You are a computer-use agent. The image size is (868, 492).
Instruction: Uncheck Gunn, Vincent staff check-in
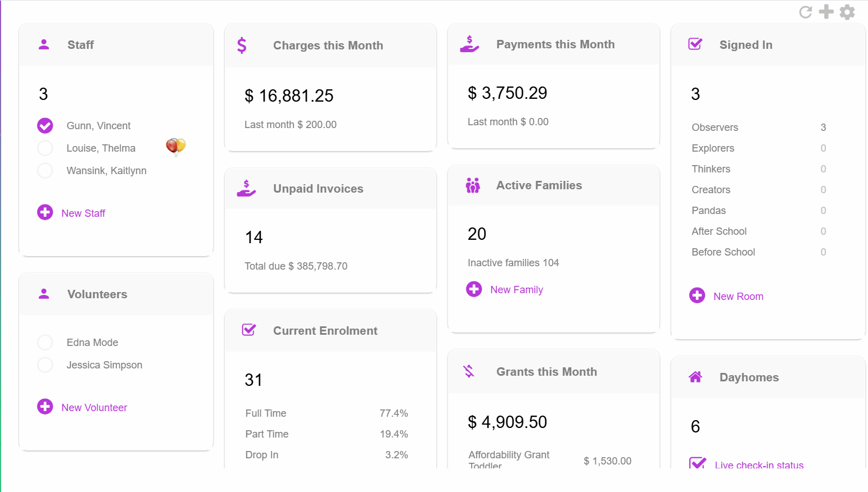45,125
